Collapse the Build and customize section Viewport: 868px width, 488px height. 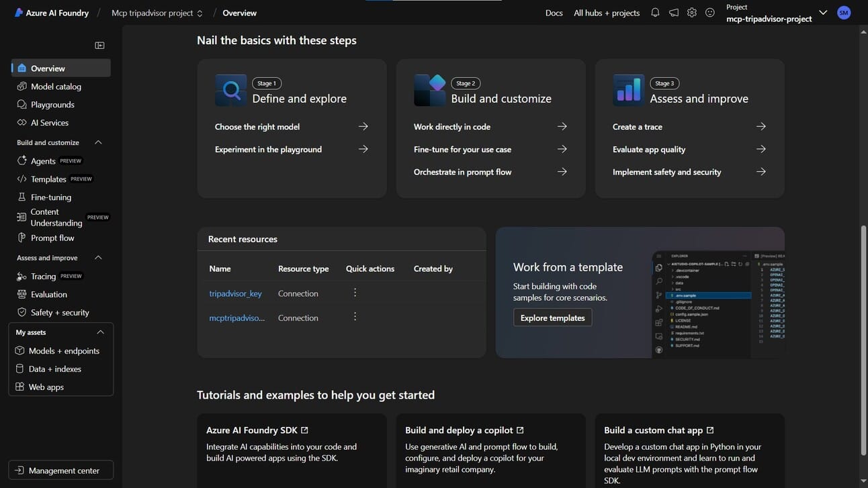click(x=98, y=142)
